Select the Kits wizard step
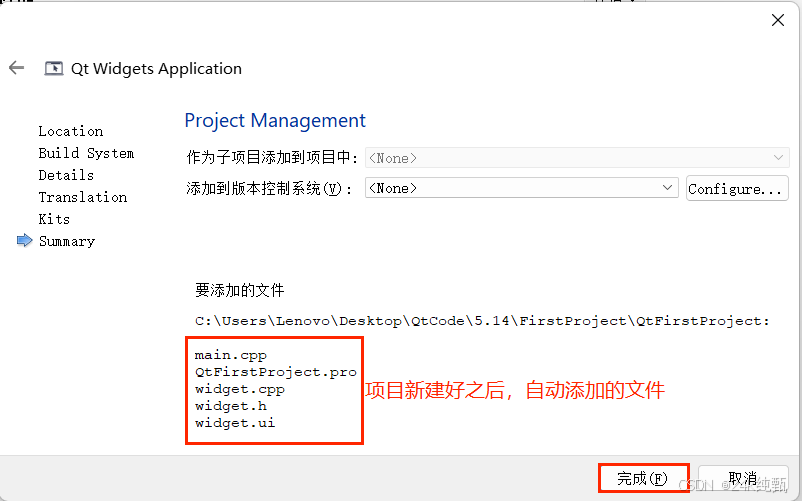The width and height of the screenshot is (802, 501). 54,219
